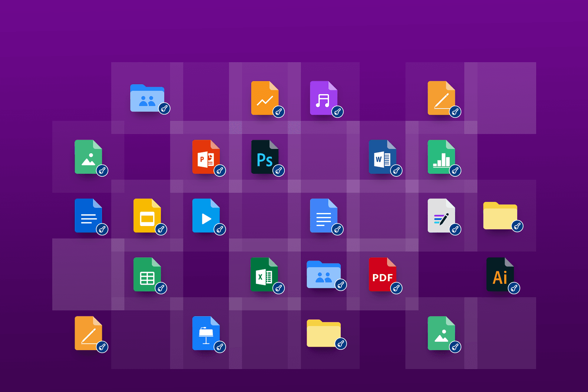Click the key badge on the music file
This screenshot has width=588, height=392.
pos(337,112)
